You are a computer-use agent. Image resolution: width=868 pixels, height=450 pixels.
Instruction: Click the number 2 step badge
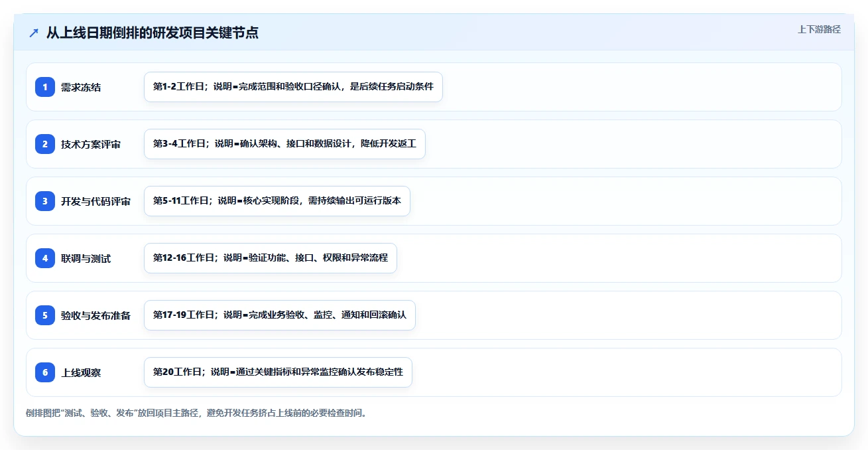point(45,143)
